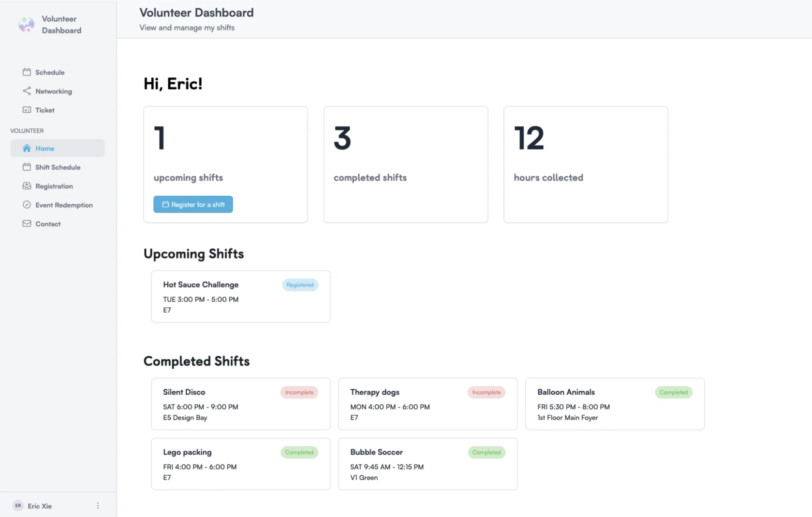Click the Schedule calendar icon in sidebar
The image size is (812, 517).
(x=27, y=72)
